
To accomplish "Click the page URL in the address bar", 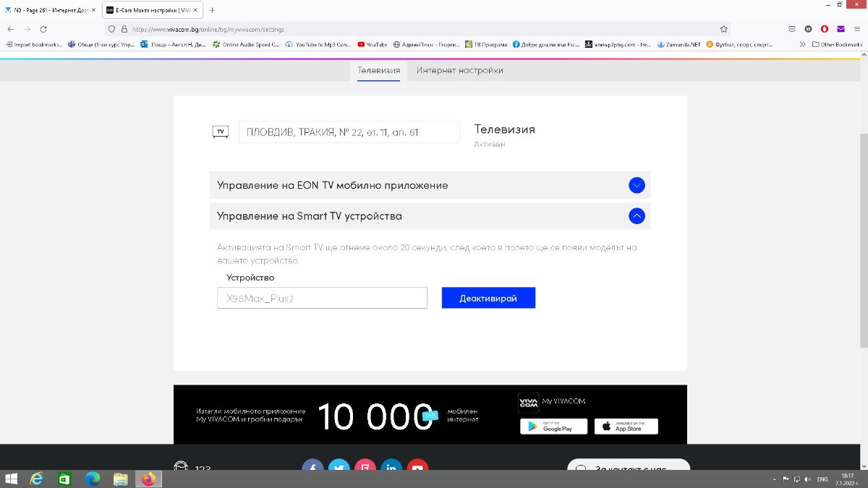I will tap(208, 30).
